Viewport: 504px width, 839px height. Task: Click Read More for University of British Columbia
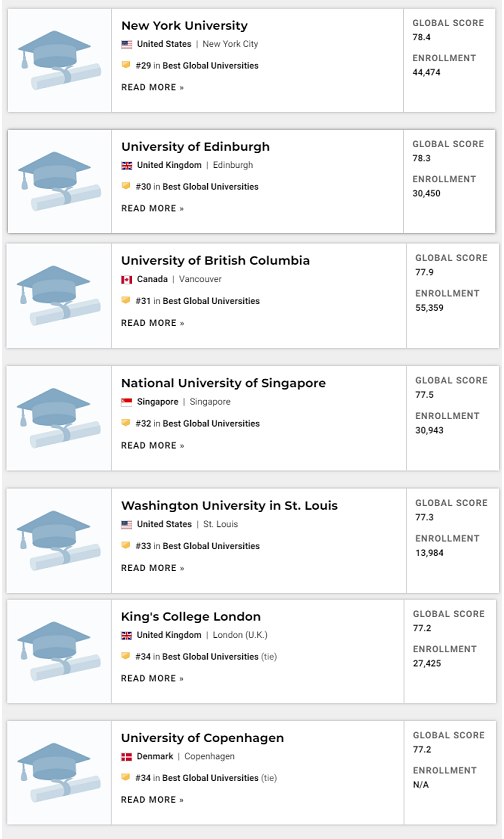pyautogui.click(x=152, y=323)
